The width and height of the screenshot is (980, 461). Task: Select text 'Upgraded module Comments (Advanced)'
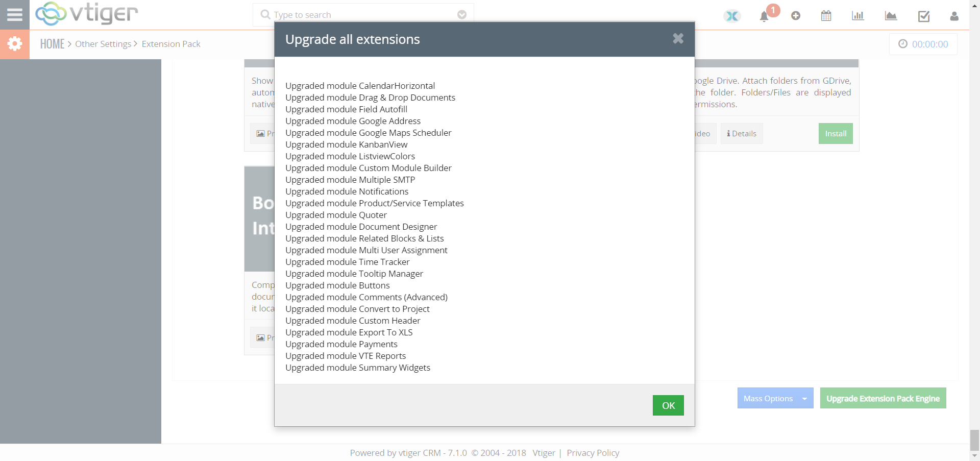tap(366, 297)
